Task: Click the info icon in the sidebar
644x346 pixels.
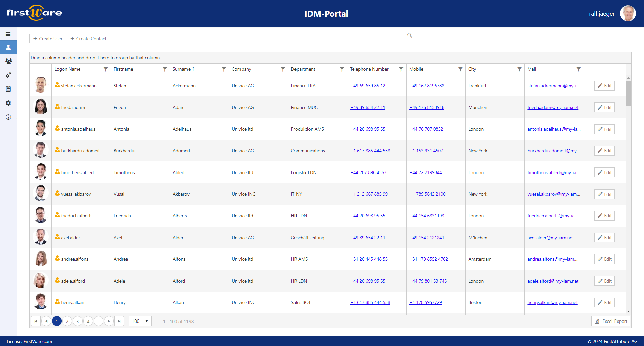Action: click(8, 117)
